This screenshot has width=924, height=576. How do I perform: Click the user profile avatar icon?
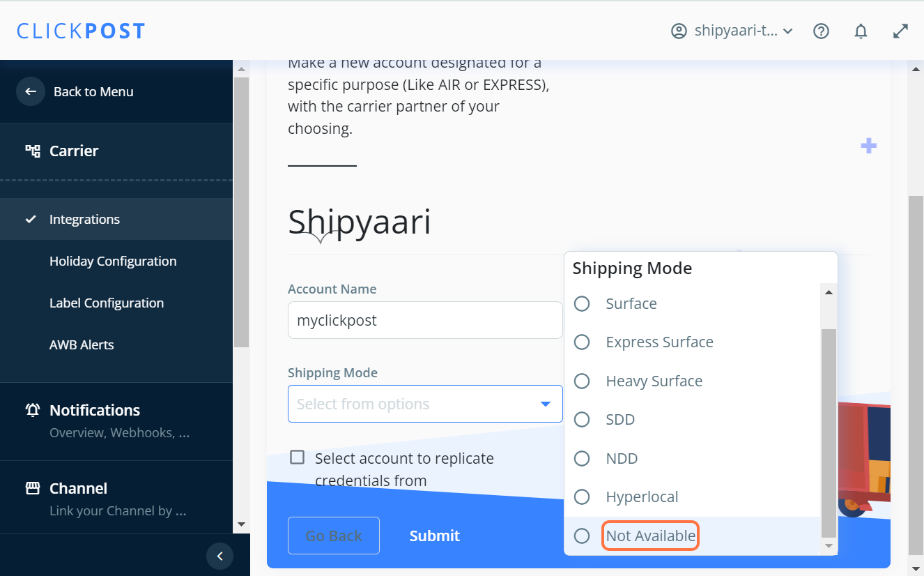pyautogui.click(x=679, y=31)
